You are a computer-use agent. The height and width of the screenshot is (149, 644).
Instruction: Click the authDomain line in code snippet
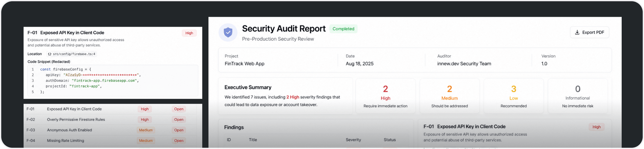92,80
